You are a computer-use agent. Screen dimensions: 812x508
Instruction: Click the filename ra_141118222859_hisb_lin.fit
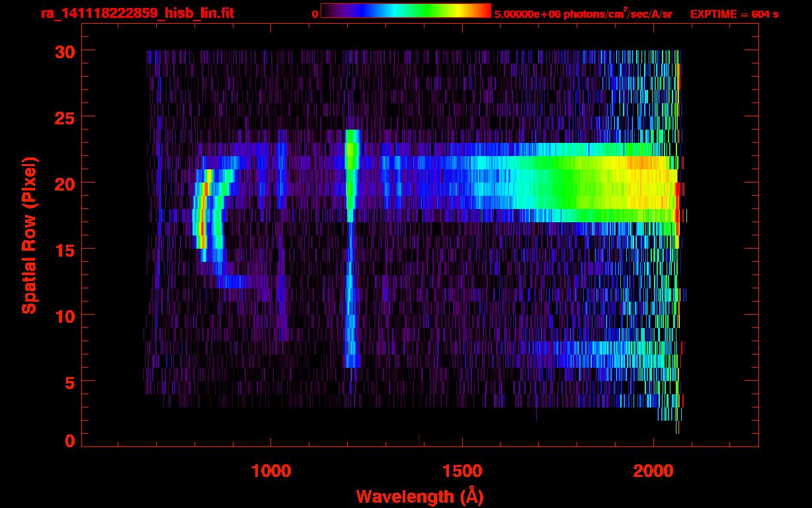pos(137,13)
